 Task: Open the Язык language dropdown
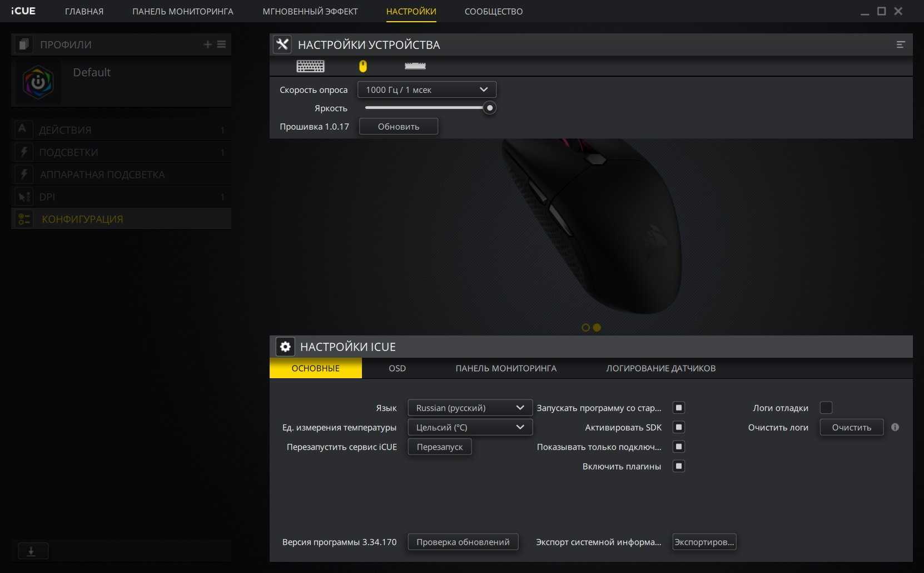click(470, 408)
